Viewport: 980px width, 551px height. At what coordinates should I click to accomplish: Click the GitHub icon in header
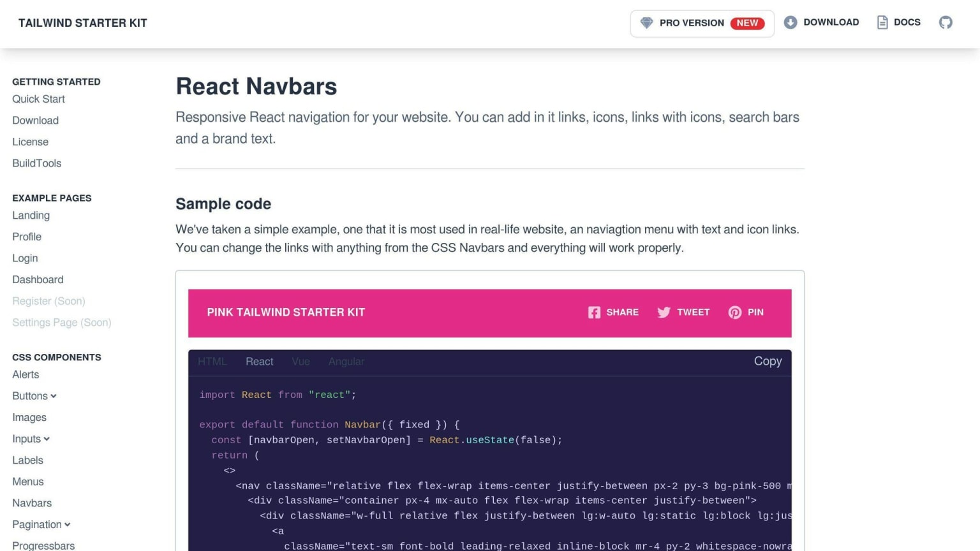pyautogui.click(x=946, y=22)
